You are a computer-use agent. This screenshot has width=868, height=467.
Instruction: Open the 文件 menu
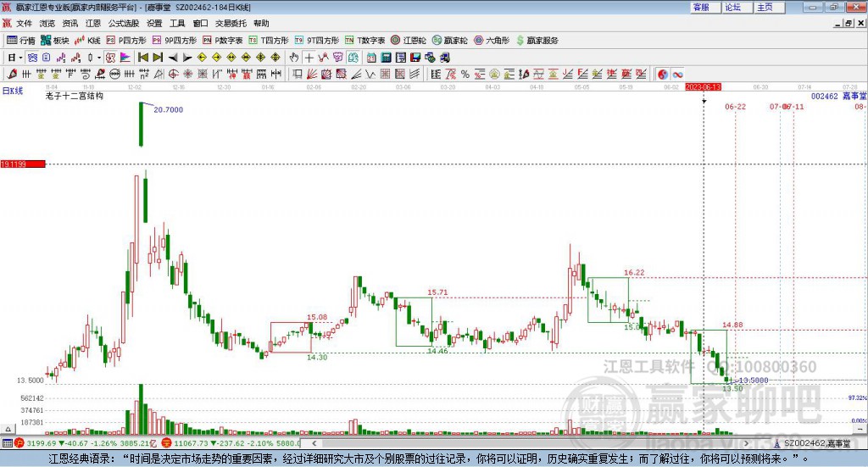click(25, 23)
